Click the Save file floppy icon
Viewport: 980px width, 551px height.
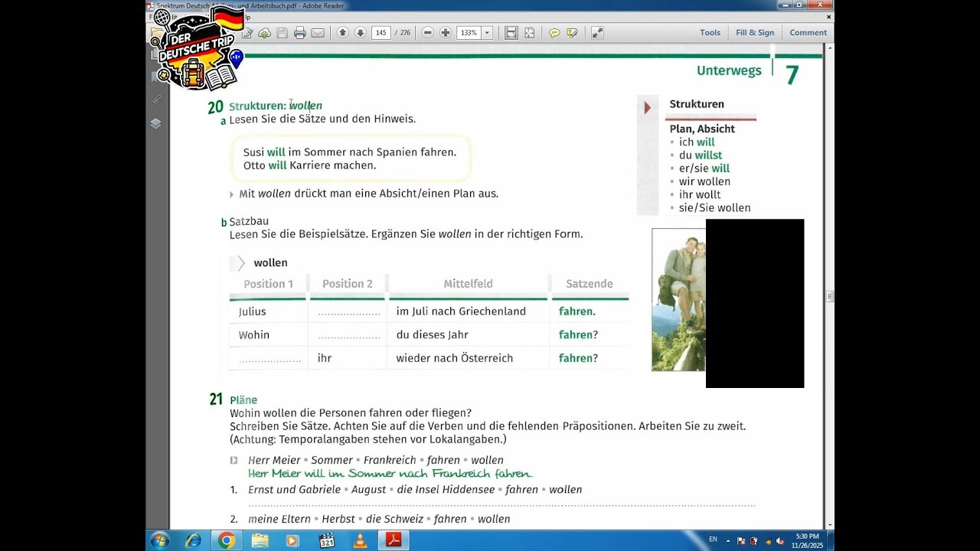283,33
